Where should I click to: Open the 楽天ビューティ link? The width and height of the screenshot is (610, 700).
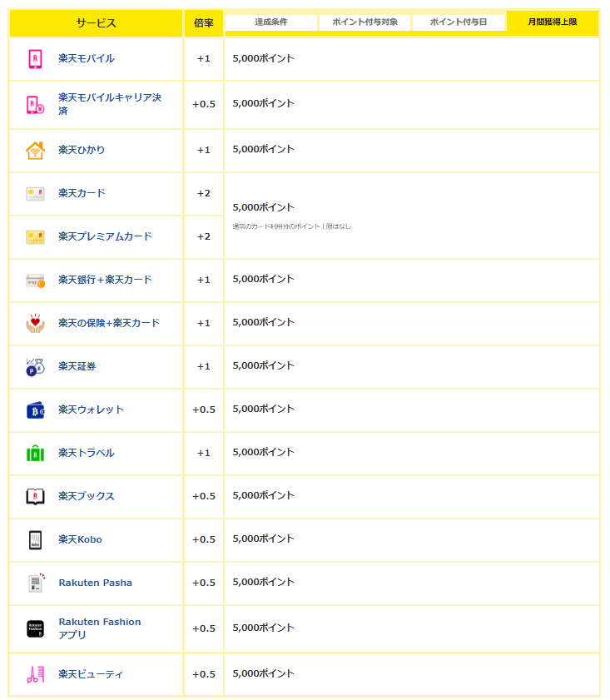click(x=91, y=674)
